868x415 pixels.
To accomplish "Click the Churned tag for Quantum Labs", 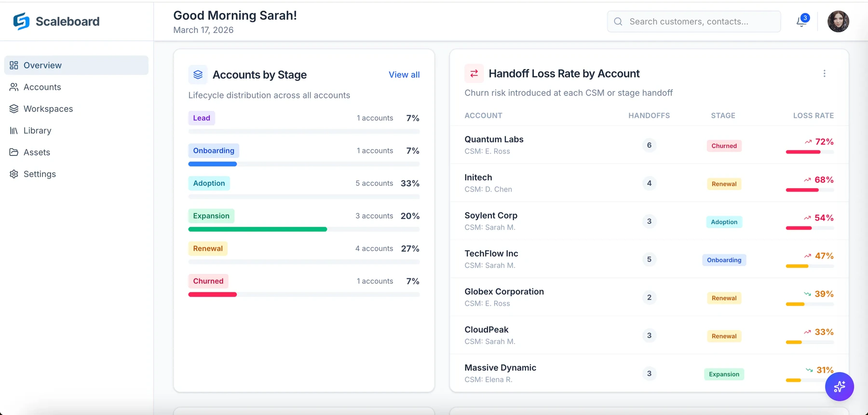I will pos(724,146).
